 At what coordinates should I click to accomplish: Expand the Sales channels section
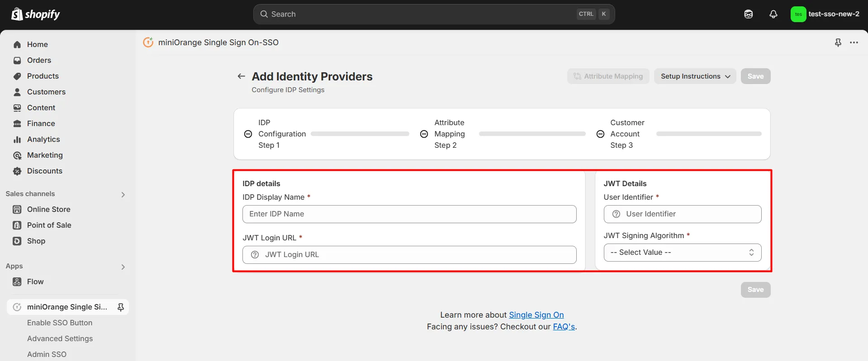[123, 194]
